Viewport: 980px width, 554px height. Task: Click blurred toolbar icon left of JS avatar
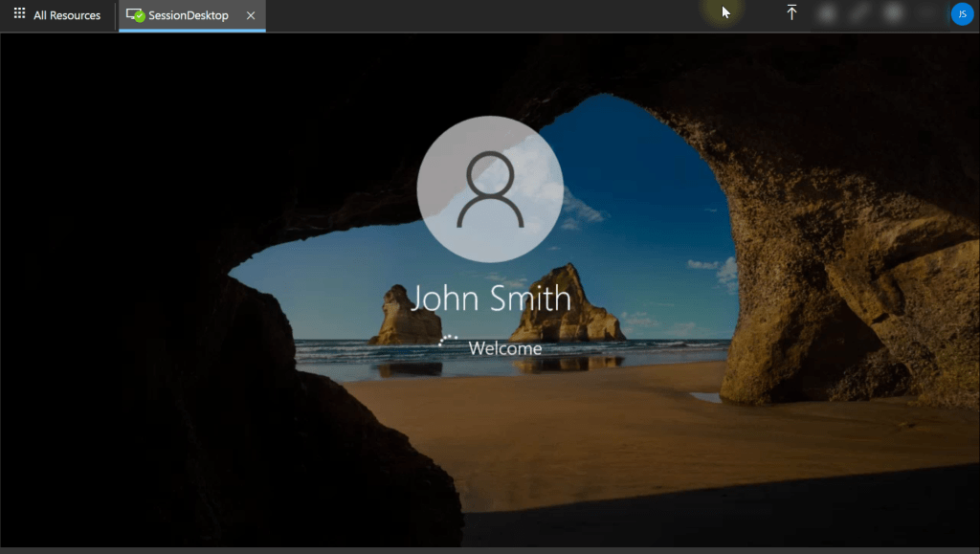(x=925, y=13)
